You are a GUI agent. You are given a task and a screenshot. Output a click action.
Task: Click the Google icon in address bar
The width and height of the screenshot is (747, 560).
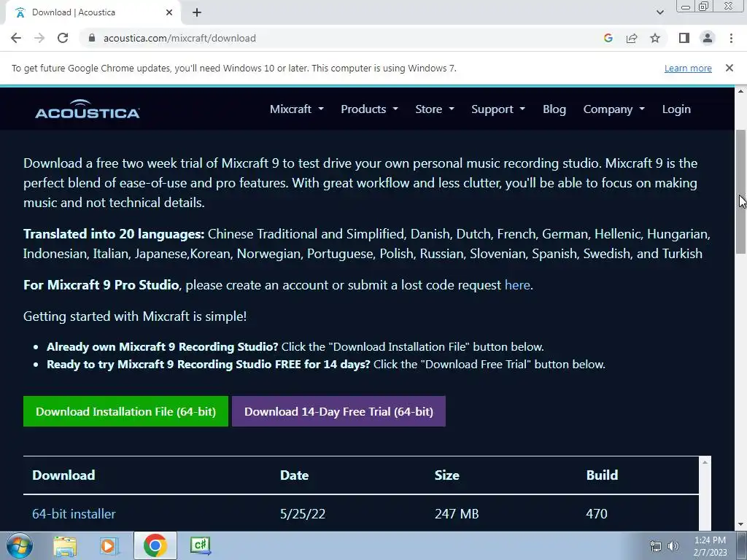pos(608,38)
